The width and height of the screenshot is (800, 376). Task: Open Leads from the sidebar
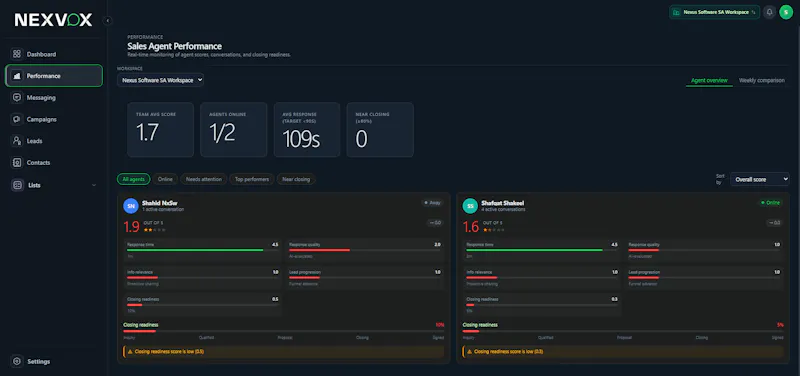pyautogui.click(x=54, y=141)
